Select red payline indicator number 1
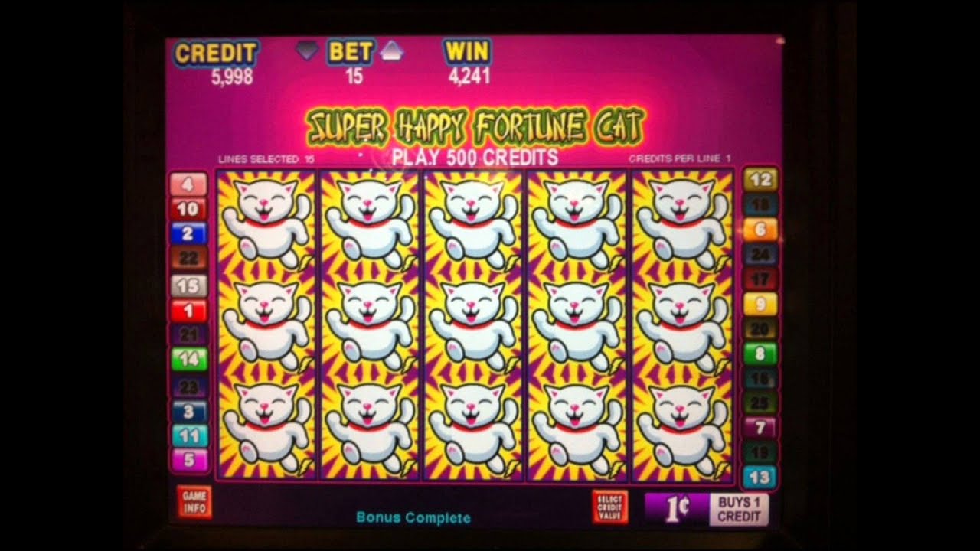This screenshot has height=551, width=980. pyautogui.click(x=188, y=311)
